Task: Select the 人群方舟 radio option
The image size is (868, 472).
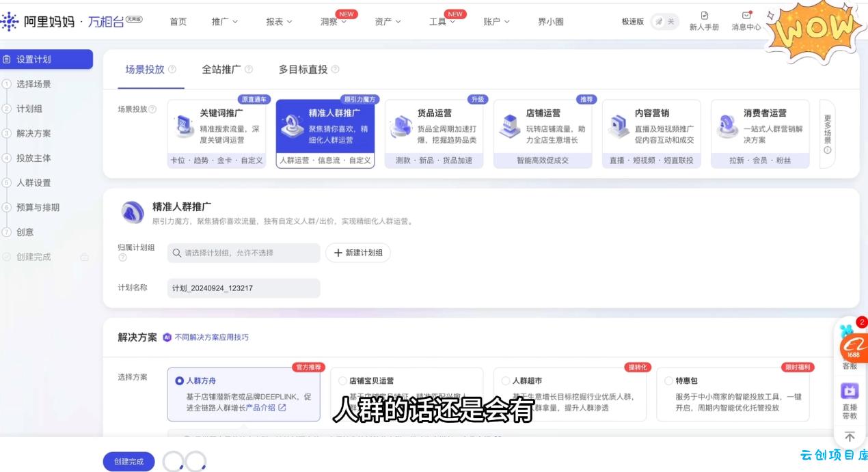Action: tap(180, 380)
